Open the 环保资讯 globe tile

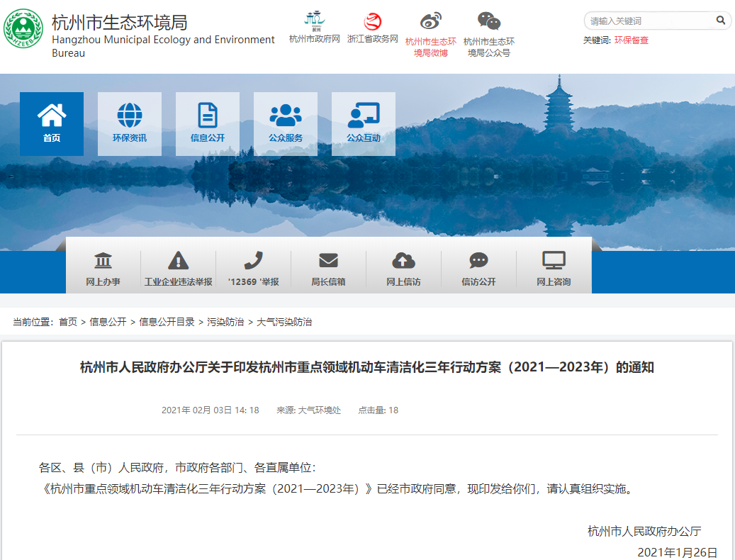click(x=130, y=123)
